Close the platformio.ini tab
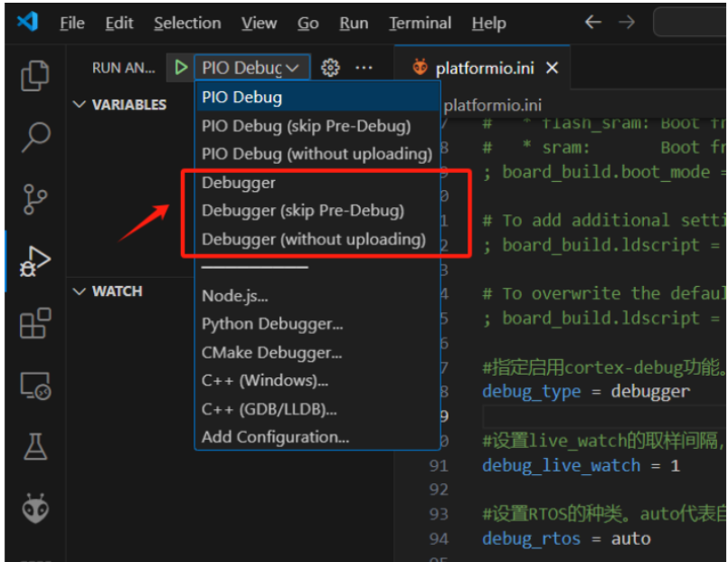The width and height of the screenshot is (728, 562). pos(552,68)
